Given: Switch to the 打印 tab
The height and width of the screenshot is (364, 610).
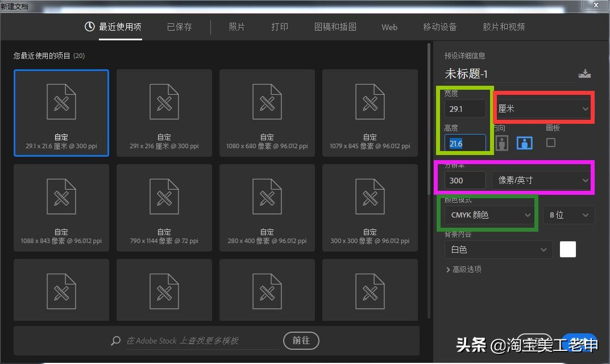Looking at the screenshot, I should pos(280,27).
